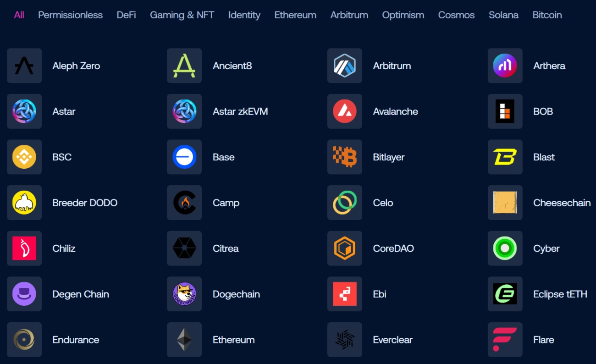Screen dimensions: 596x364
Task: Select the Celo name text
Action: click(383, 203)
